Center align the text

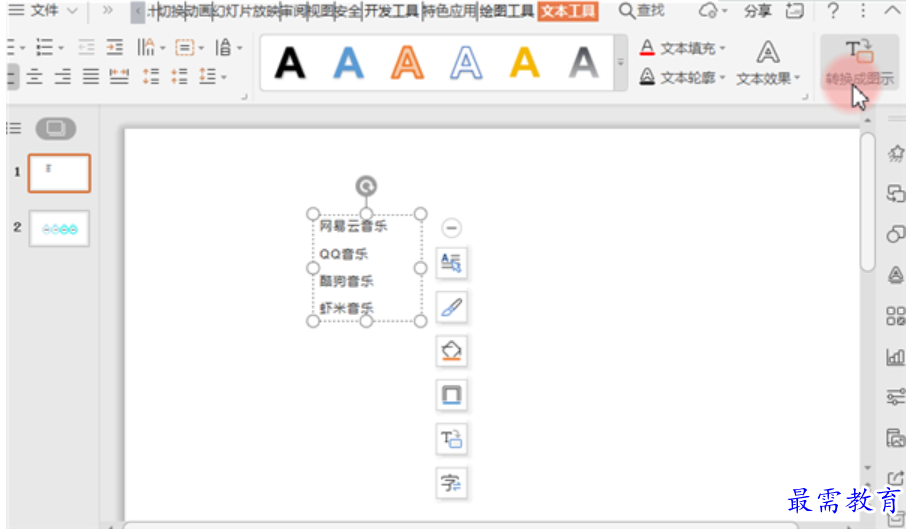[34, 76]
